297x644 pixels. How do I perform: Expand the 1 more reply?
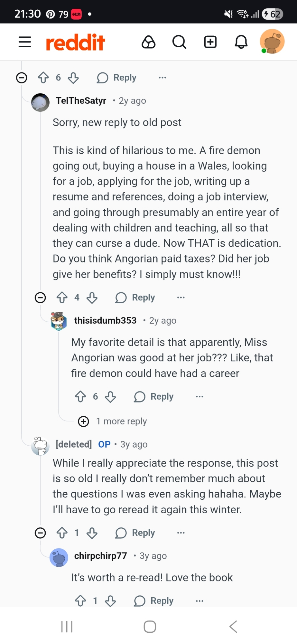tap(84, 421)
